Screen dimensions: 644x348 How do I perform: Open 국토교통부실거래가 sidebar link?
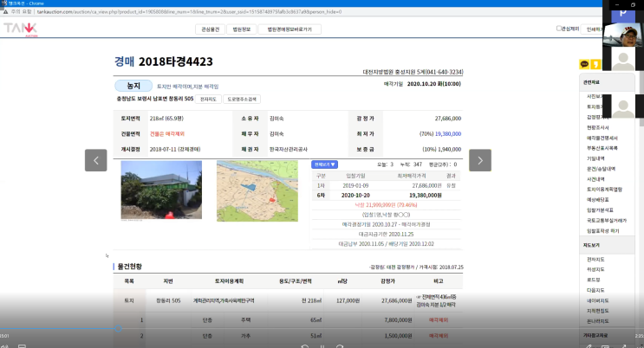click(x=607, y=221)
